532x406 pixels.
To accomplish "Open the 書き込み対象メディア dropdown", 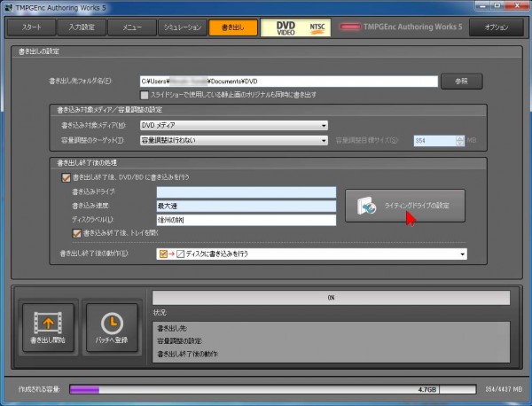I will (x=234, y=125).
